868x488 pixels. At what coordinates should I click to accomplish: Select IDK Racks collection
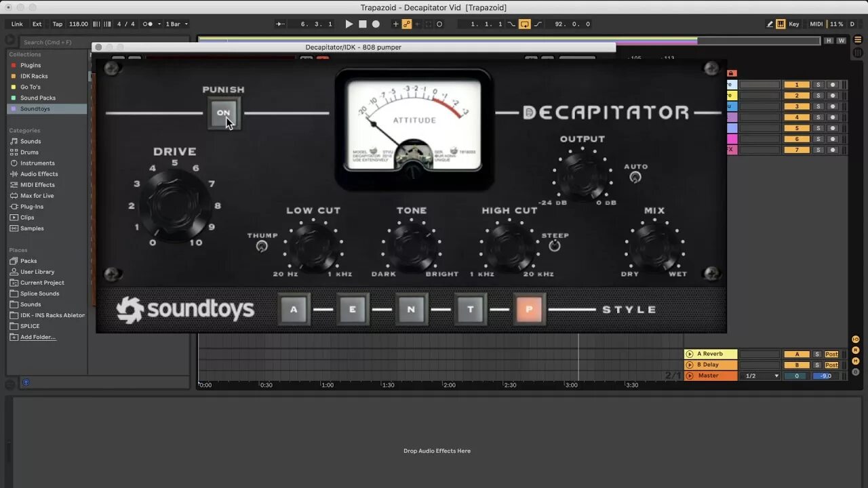point(34,76)
